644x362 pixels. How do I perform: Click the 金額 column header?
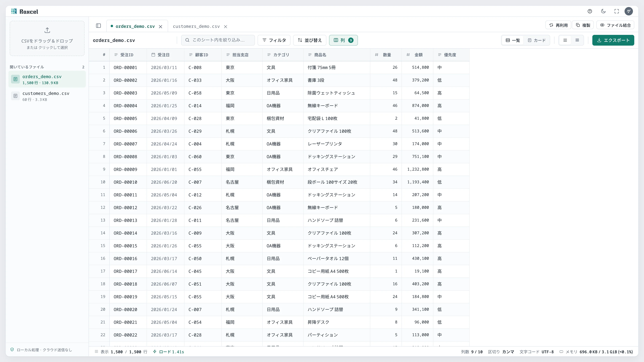417,55
